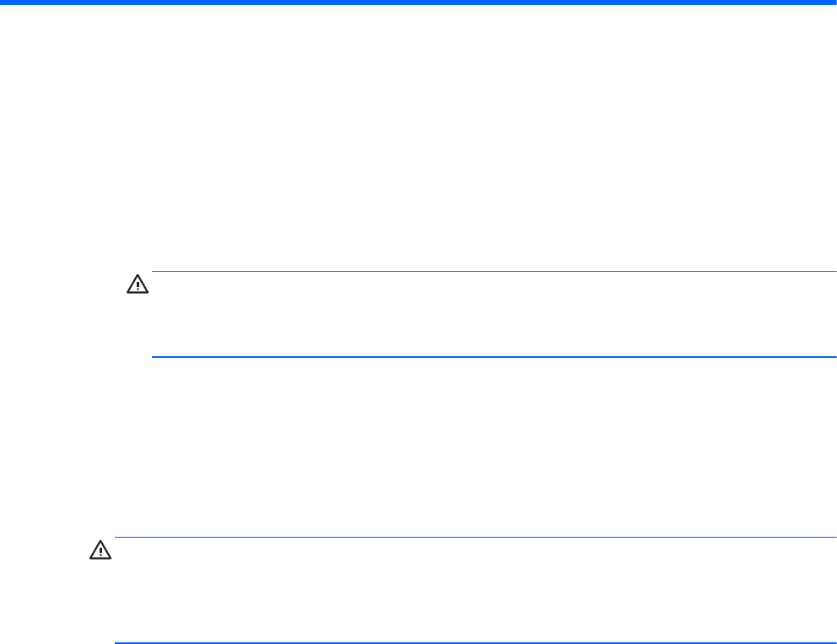Click the upper caution warning triangle icon

click(137, 285)
